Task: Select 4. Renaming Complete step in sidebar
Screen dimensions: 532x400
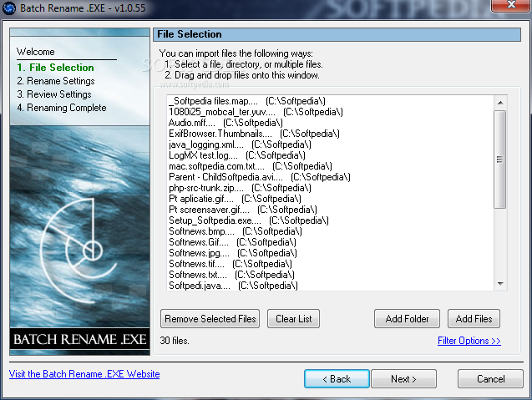Action: coord(62,108)
